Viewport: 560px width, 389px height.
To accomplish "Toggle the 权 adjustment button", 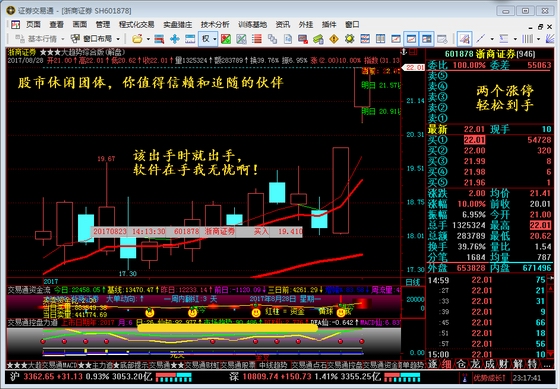I will (x=206, y=39).
